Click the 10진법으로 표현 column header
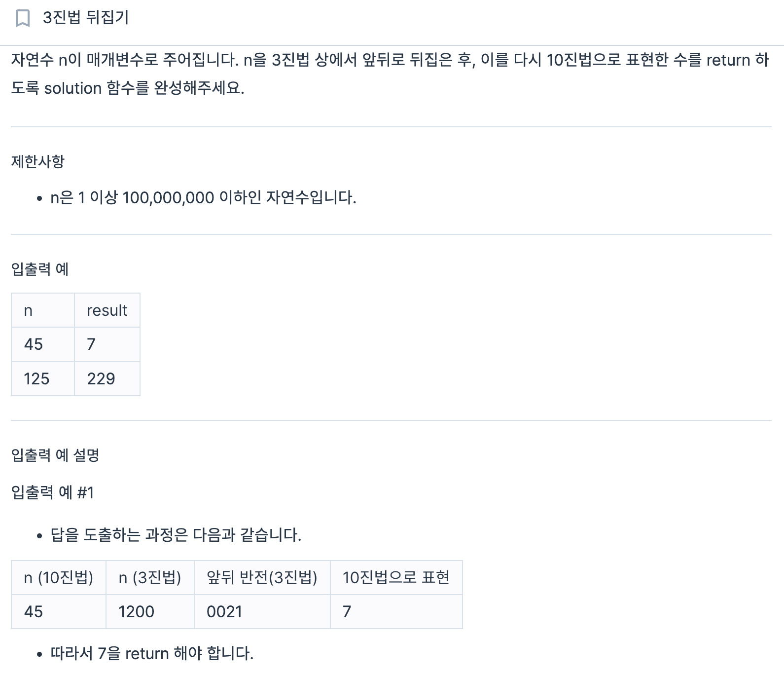Screen dimensions: 784x674 coord(396,577)
